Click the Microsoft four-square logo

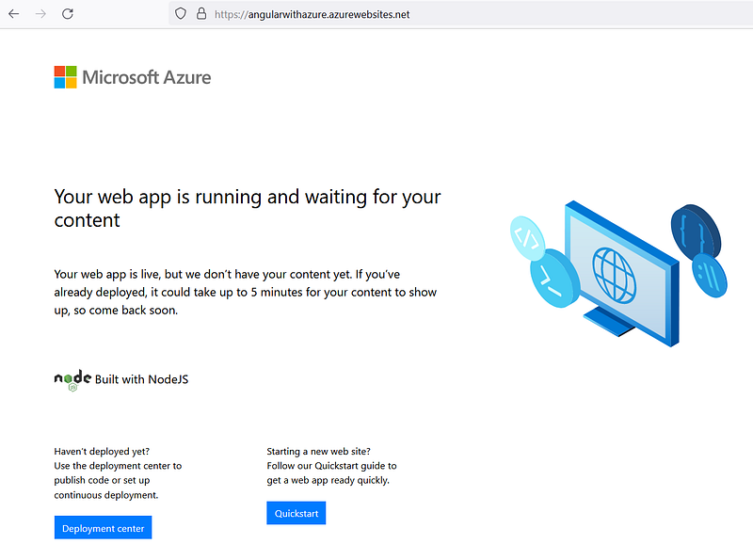click(65, 77)
